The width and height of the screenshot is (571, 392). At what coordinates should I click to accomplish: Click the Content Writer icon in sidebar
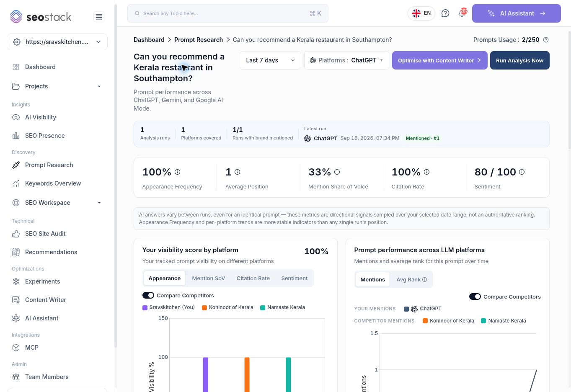point(16,300)
